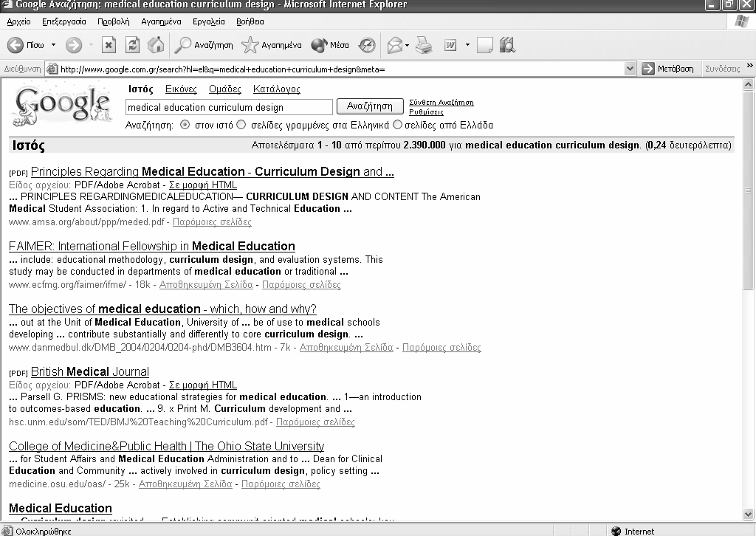Open the Principles Regarding Medical Education result
Viewport: 756px width, 536px height.
tap(213, 171)
